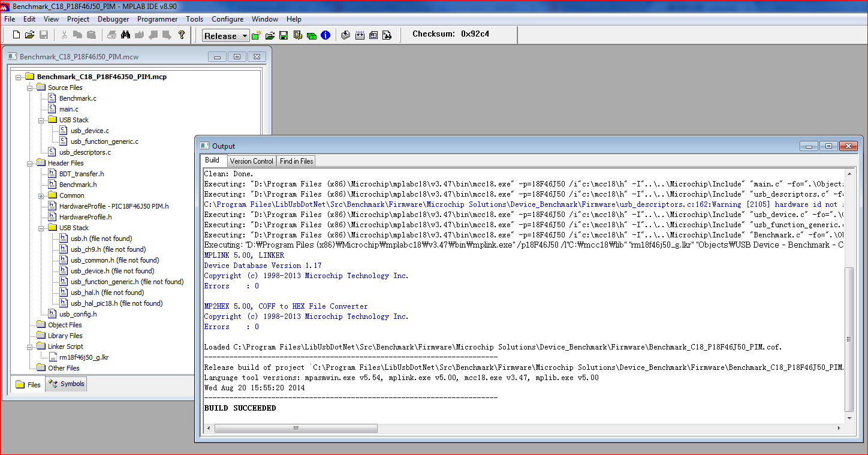Click the usb_config.h file icon
Viewport: 868px width, 455px height.
click(52, 314)
